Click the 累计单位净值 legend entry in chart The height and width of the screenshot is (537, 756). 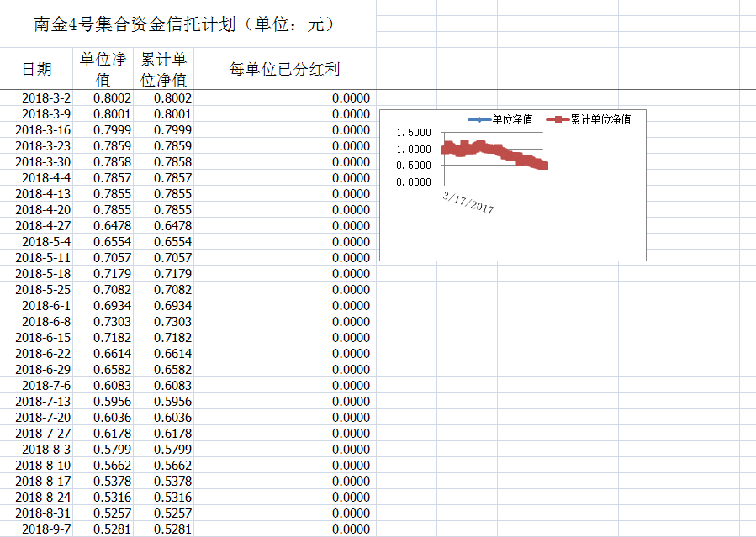pyautogui.click(x=589, y=119)
